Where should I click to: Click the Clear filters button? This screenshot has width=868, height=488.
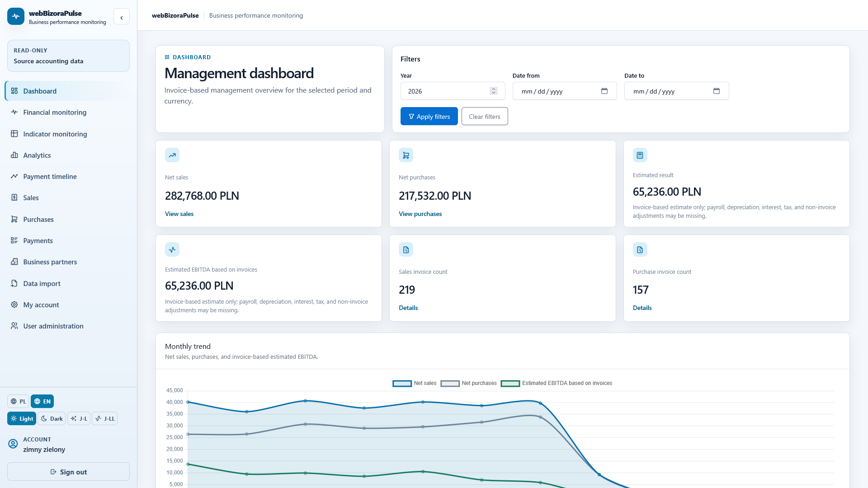(x=485, y=116)
